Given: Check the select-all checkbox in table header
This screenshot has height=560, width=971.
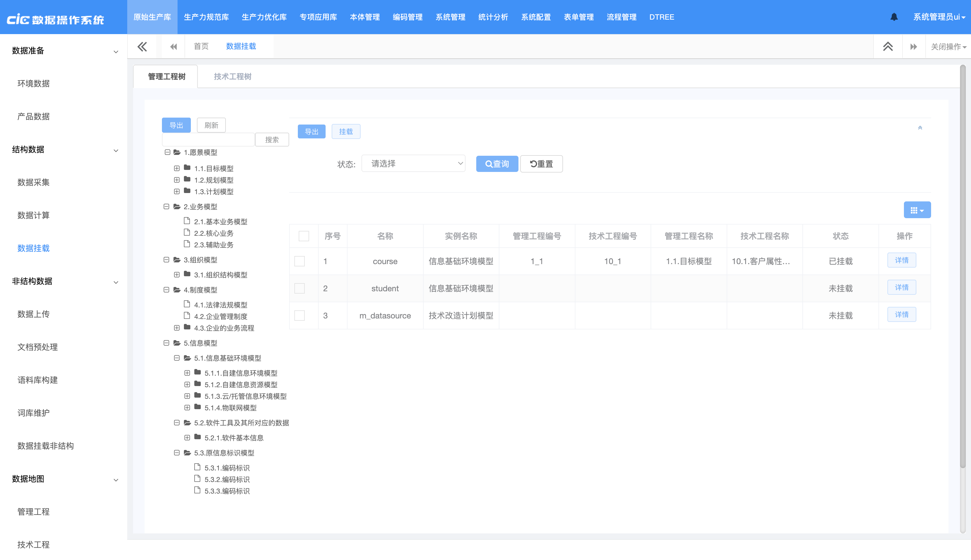Looking at the screenshot, I should click(x=304, y=236).
